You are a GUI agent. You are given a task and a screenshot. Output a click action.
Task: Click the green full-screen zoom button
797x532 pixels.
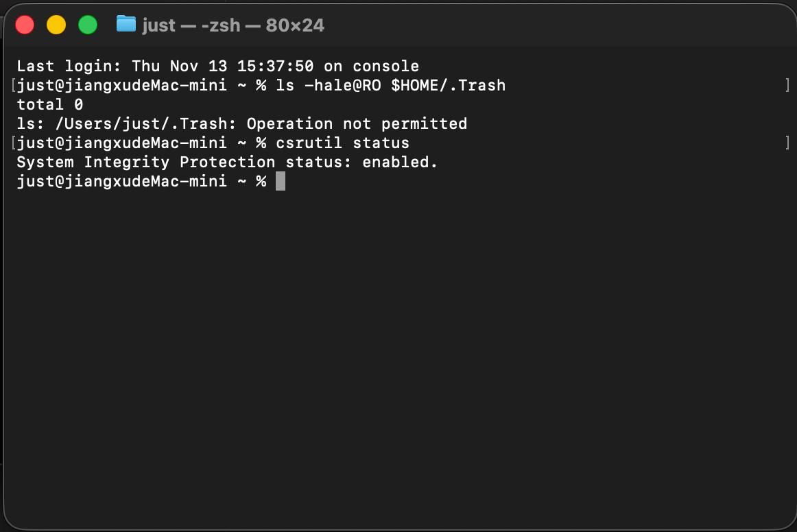[88, 25]
